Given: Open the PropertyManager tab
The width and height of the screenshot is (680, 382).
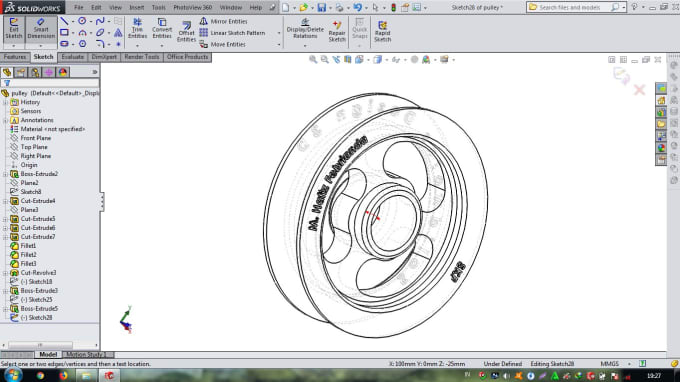Looking at the screenshot, I should 21,72.
